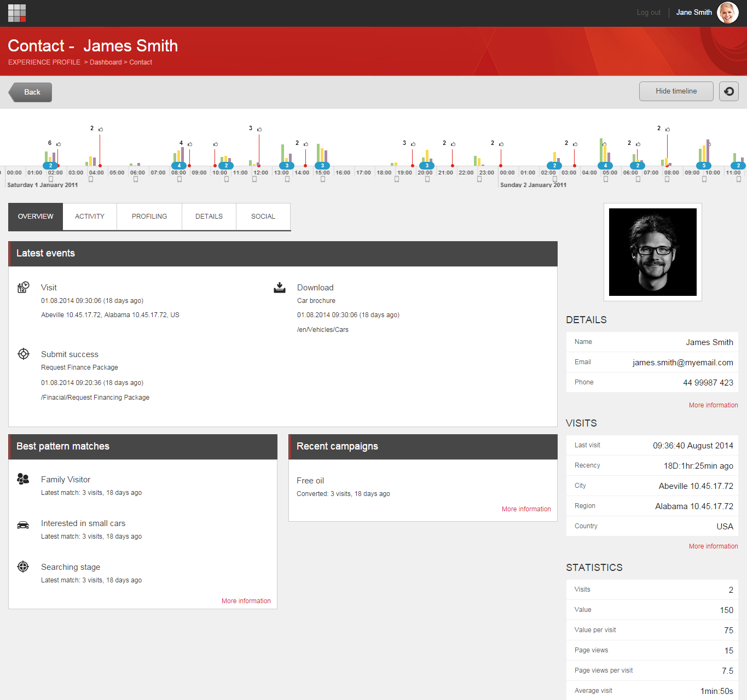Click the Searching stage icon
Screen dimensions: 747x700
coord(23,567)
